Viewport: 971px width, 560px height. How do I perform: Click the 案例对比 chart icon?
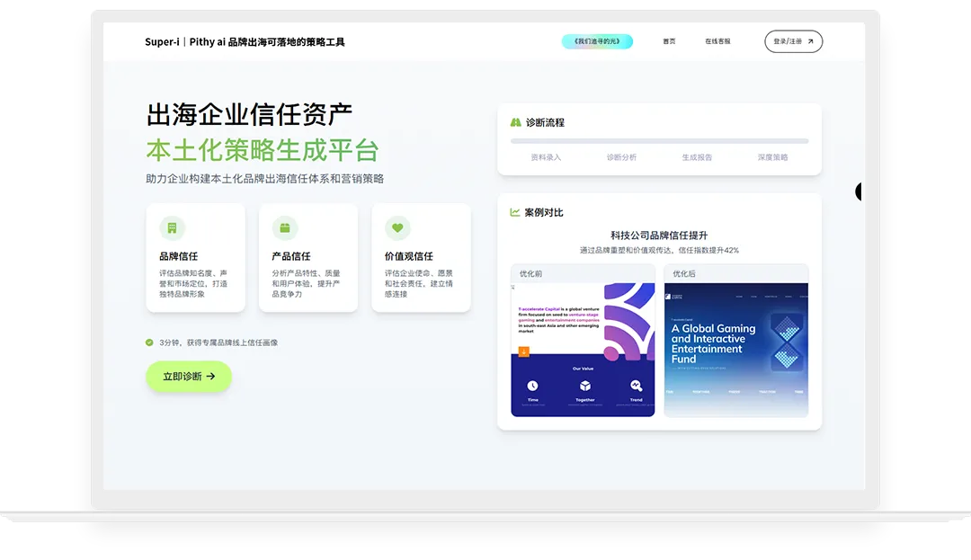(515, 212)
